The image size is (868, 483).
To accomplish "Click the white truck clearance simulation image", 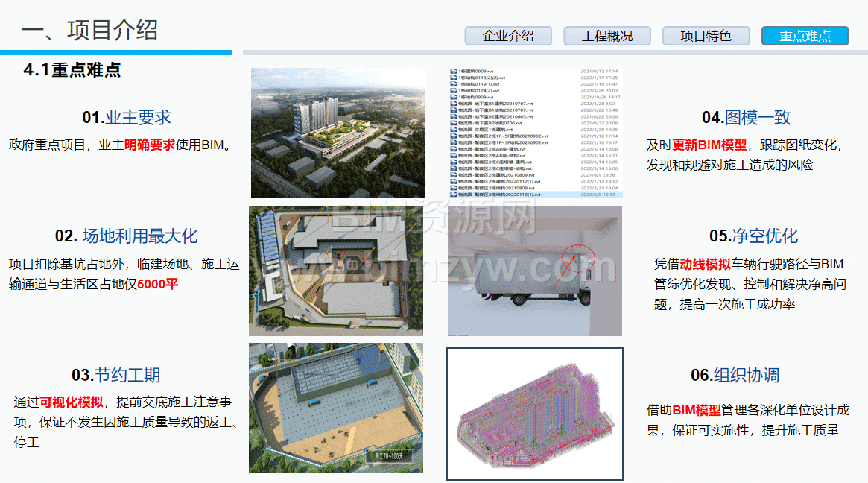I will (x=534, y=271).
